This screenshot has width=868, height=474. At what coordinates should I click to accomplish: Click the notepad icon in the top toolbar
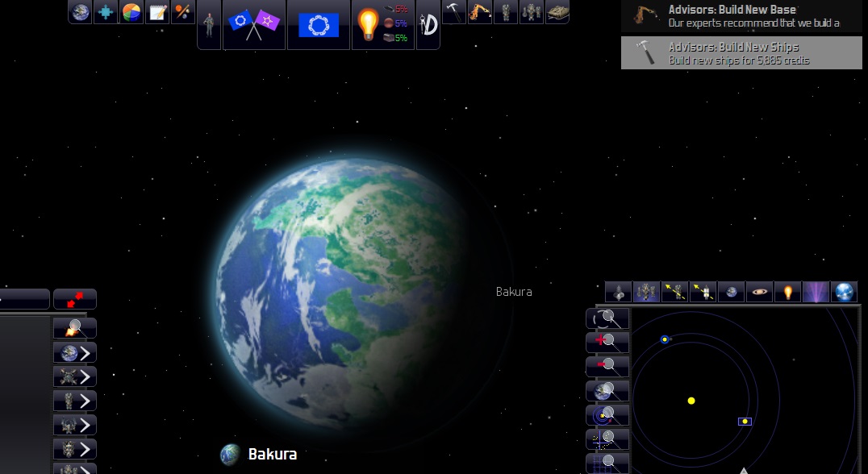pyautogui.click(x=157, y=12)
